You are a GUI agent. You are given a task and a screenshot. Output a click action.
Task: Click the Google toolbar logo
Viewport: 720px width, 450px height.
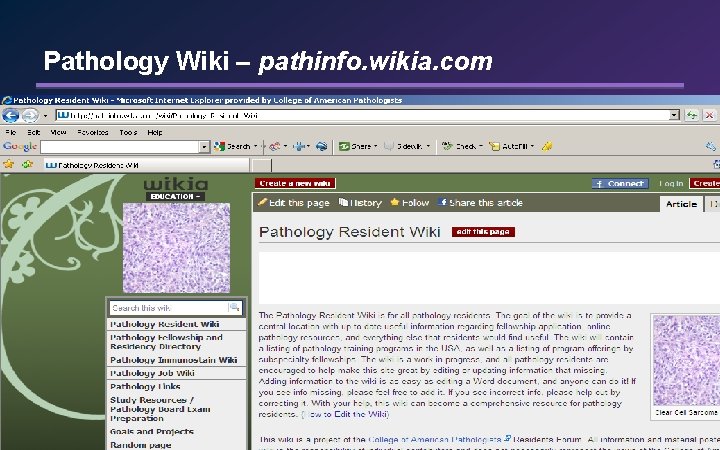(19, 146)
